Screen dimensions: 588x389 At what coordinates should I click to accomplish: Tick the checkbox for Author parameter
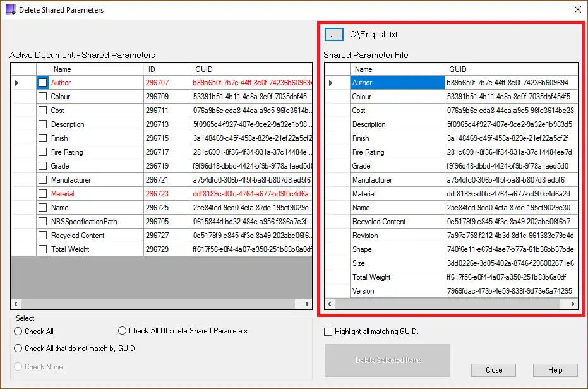point(42,83)
